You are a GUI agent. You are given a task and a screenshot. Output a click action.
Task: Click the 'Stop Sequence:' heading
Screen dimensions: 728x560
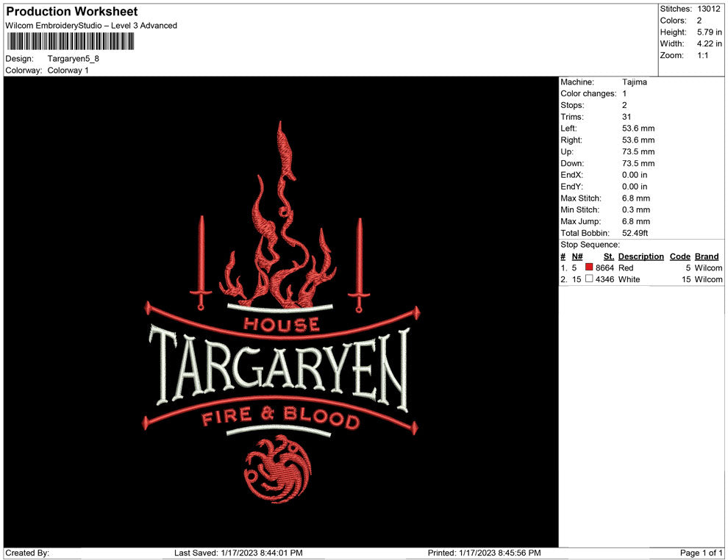coord(590,245)
